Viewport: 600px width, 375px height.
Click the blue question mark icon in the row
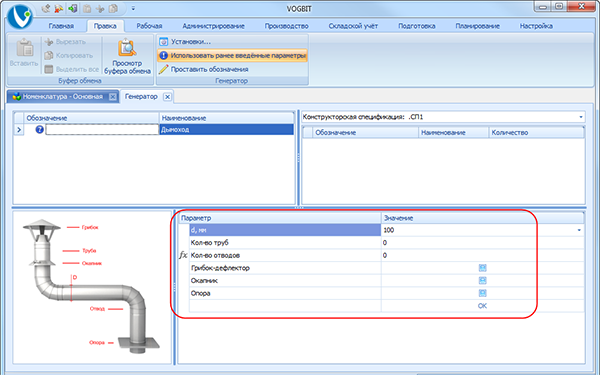(x=39, y=130)
